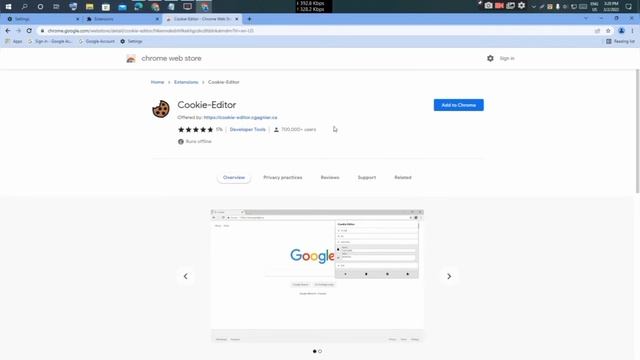Click the taskbar search magnifier
The width and height of the screenshot is (640, 360).
(x=24, y=7)
